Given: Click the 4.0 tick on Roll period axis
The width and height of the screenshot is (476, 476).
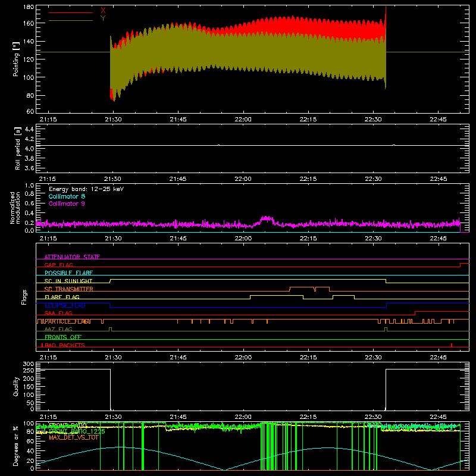Looking at the screenshot, I should (x=29, y=149).
